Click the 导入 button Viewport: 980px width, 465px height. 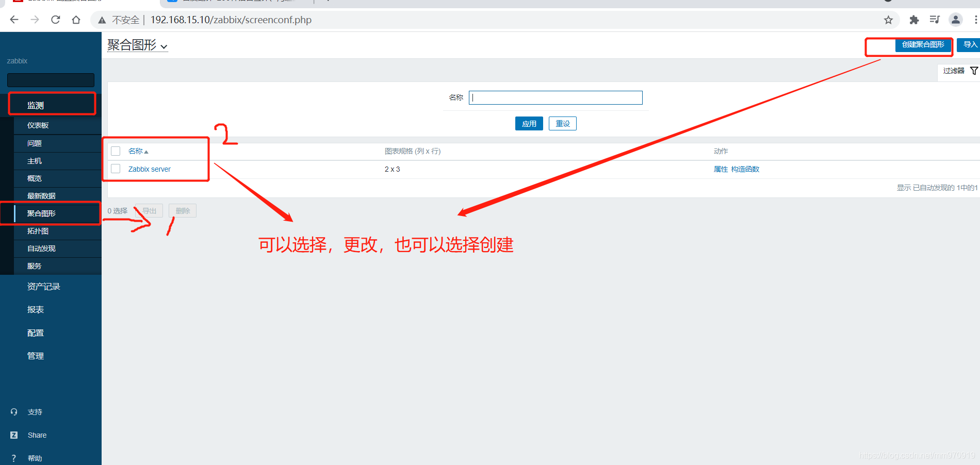(969, 45)
